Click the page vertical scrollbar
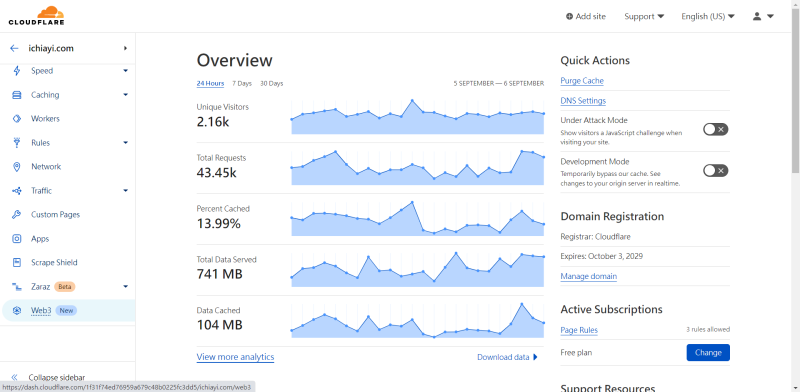The height and width of the screenshot is (392, 800). [x=795, y=196]
